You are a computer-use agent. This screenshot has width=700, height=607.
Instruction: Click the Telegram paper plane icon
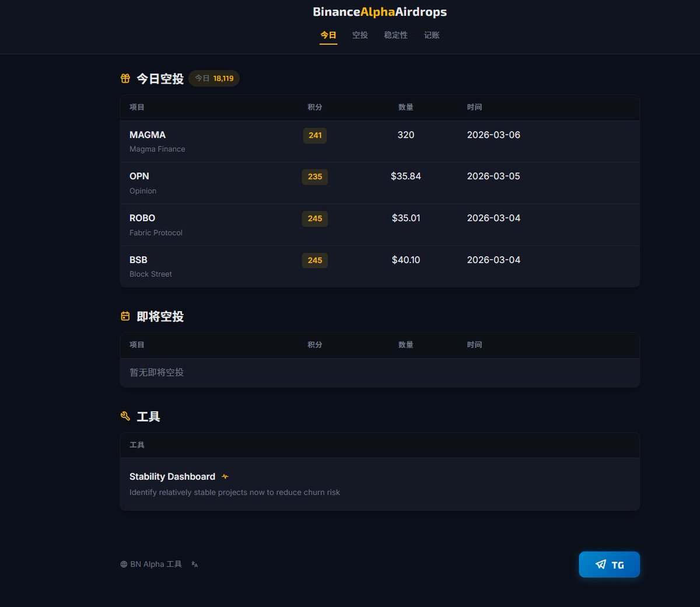pos(601,564)
